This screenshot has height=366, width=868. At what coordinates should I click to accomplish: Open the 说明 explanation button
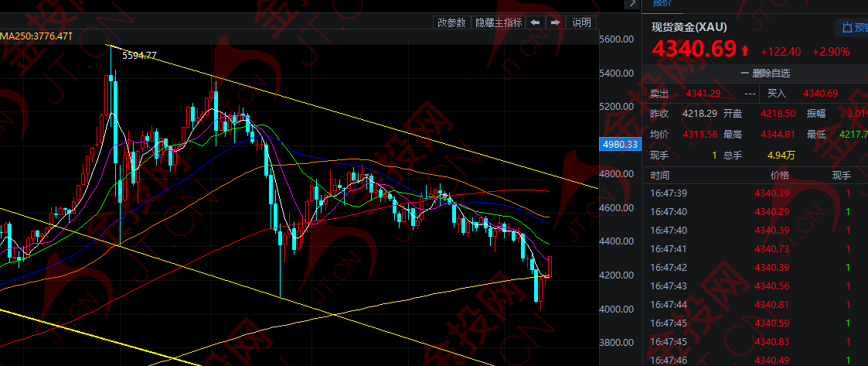582,22
